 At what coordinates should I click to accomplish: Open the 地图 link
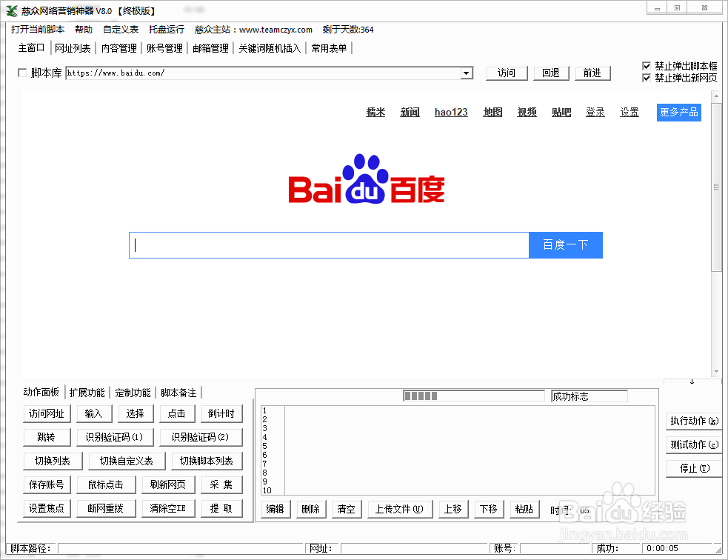492,112
